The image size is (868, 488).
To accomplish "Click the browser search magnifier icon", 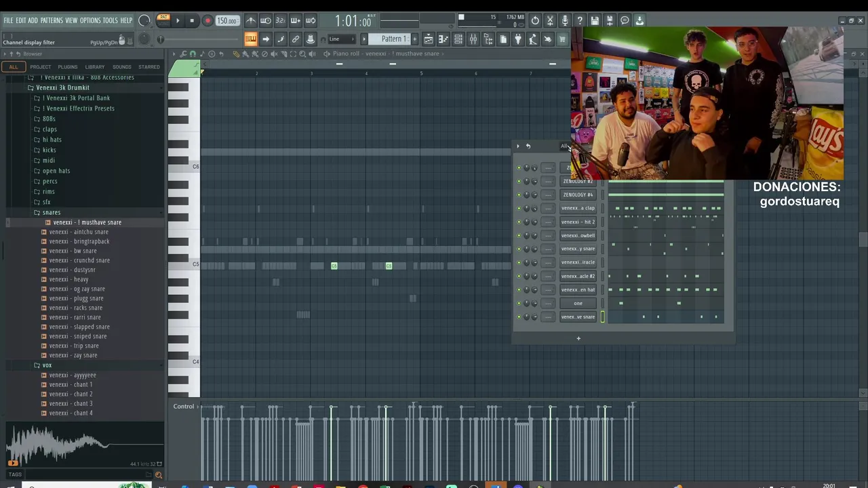I will pos(158,474).
